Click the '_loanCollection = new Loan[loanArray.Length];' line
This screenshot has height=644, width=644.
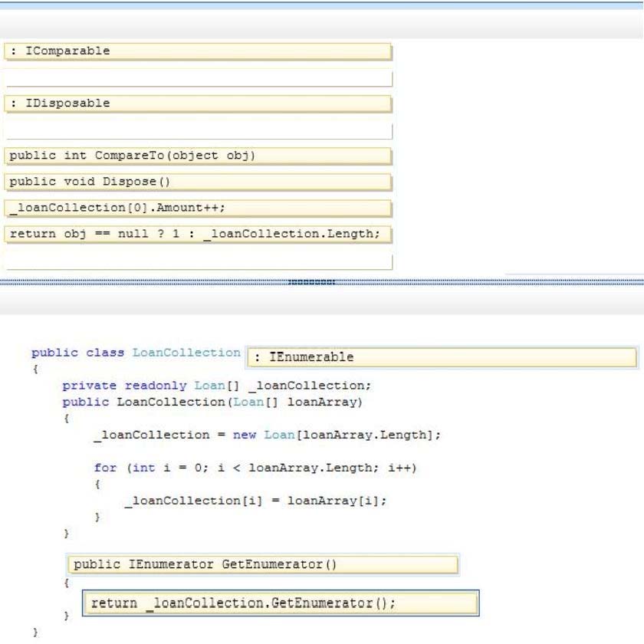[268, 435]
